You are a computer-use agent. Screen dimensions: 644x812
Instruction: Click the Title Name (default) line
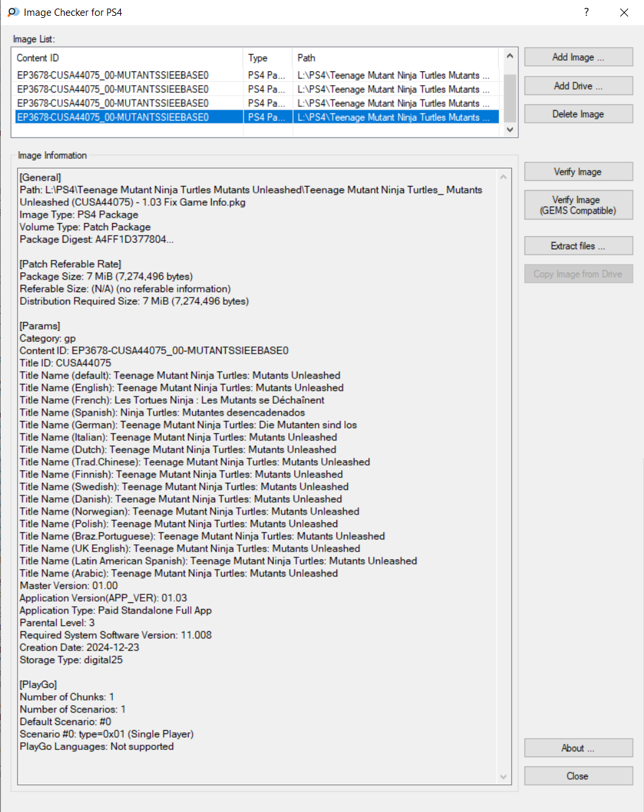point(180,375)
